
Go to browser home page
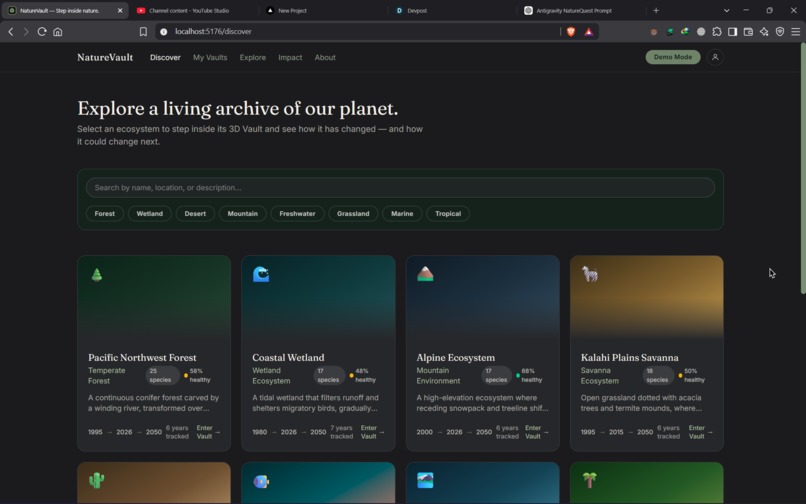(58, 31)
